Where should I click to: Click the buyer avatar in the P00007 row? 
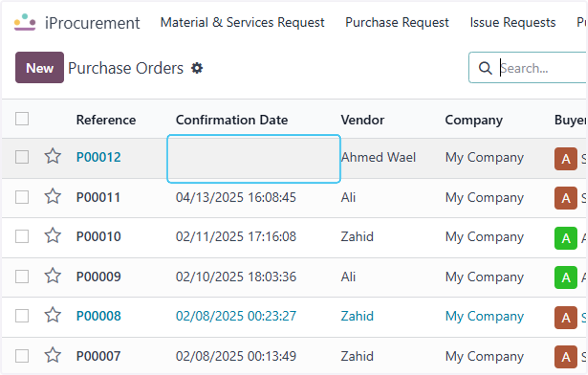click(566, 357)
